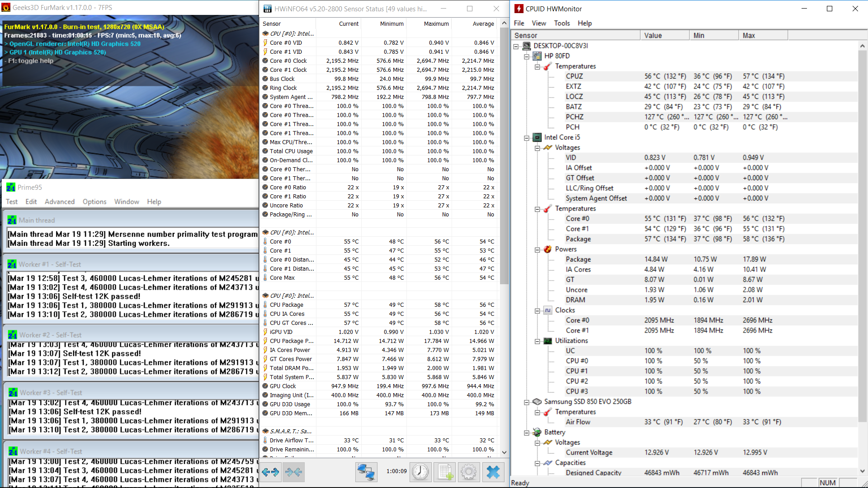Image resolution: width=868 pixels, height=488 pixels.
Task: Click HWMonitor Value column header
Action: pyautogui.click(x=665, y=35)
